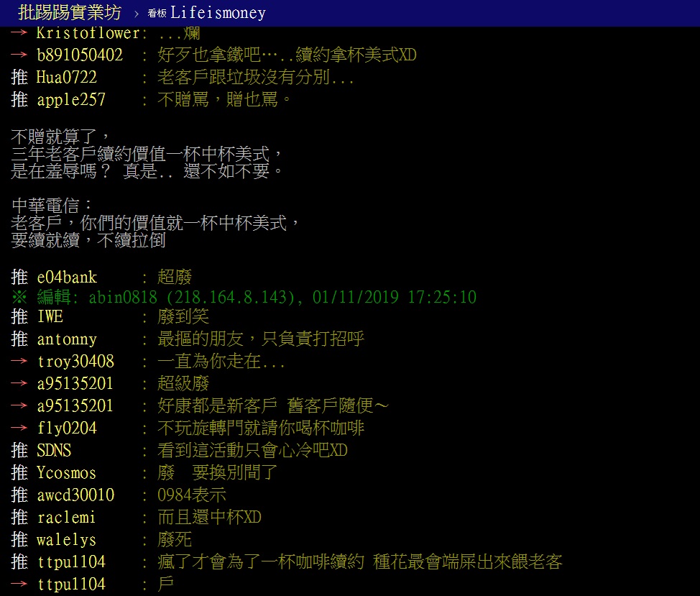
Task: Click a95135201 beside the '超級廢' comment
Action: pos(75,383)
